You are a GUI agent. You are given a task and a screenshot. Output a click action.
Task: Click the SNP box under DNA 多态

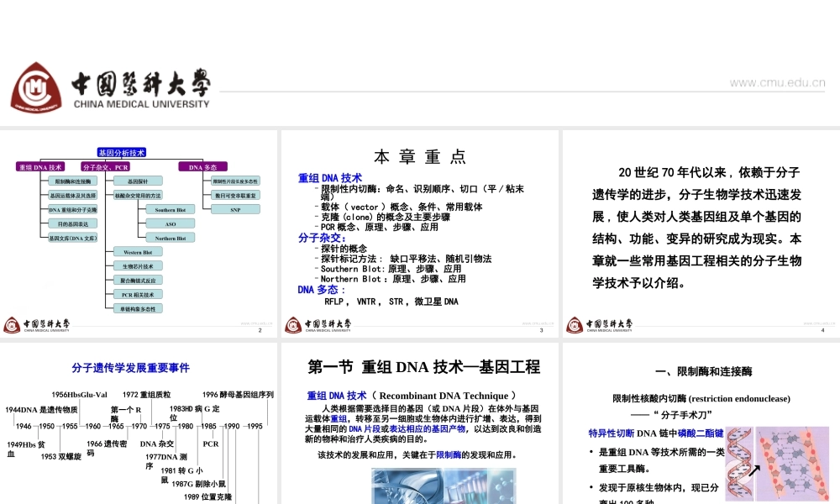[x=235, y=209]
